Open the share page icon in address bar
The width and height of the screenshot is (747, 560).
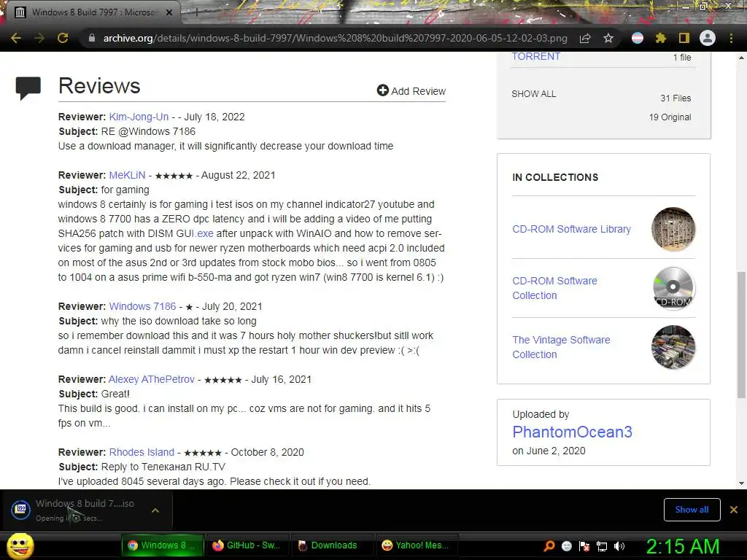(x=585, y=38)
